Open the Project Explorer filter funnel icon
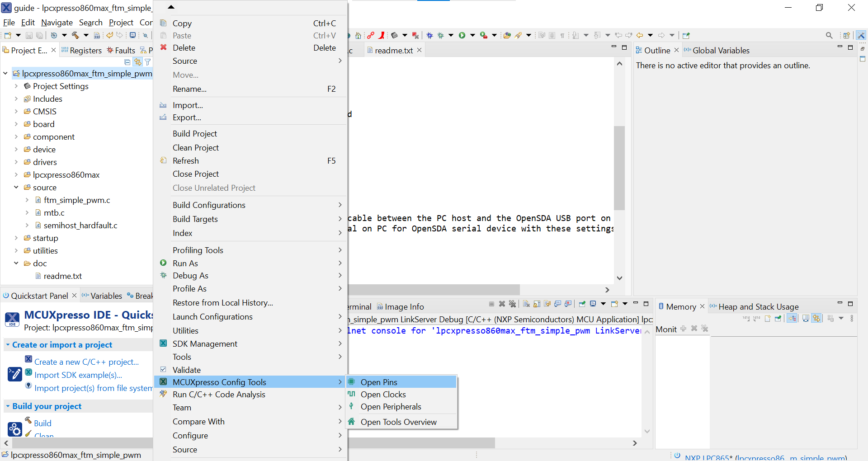This screenshot has width=868, height=461. tap(148, 62)
